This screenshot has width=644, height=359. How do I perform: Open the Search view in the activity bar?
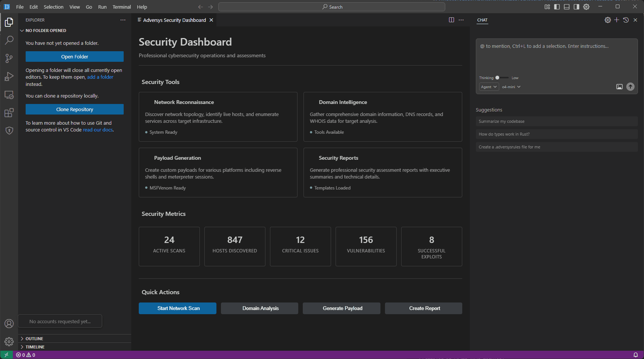9,40
